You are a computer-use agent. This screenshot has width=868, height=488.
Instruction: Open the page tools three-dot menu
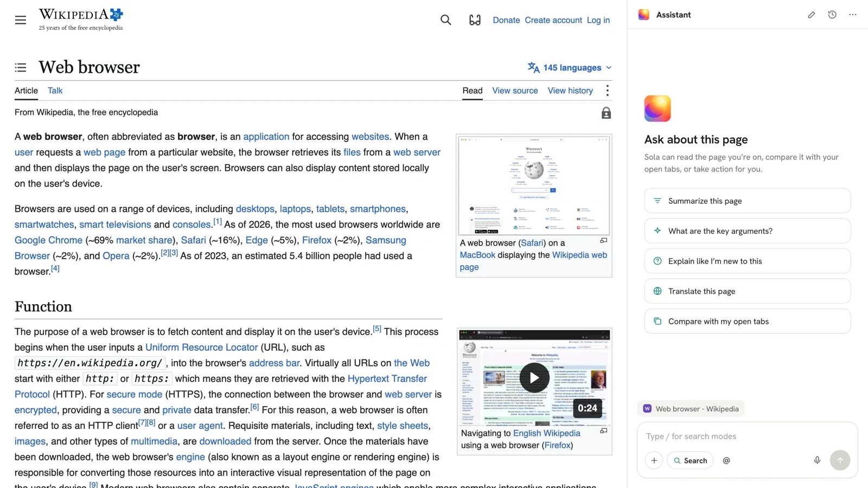608,91
